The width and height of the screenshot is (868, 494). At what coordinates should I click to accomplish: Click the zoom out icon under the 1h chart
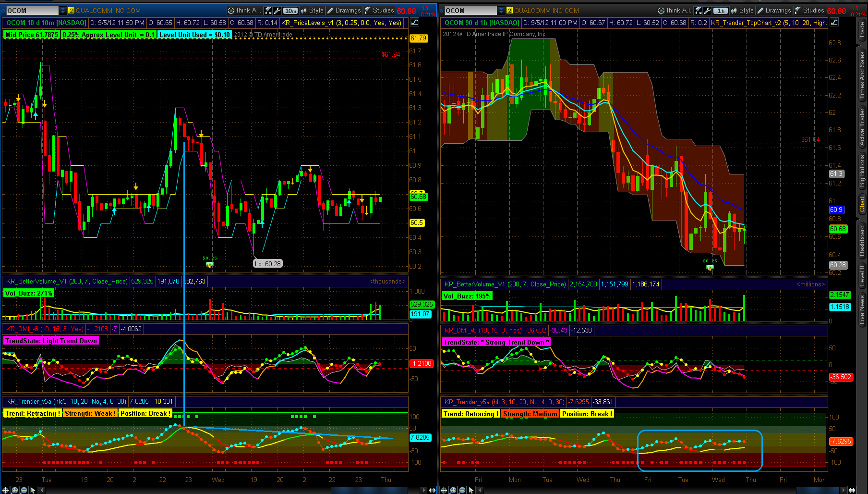[462, 490]
